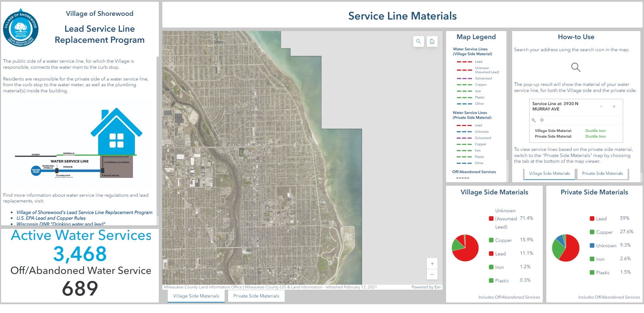
Task: Toggle Unknown swatch in Private Side legend
Action: tap(592, 246)
